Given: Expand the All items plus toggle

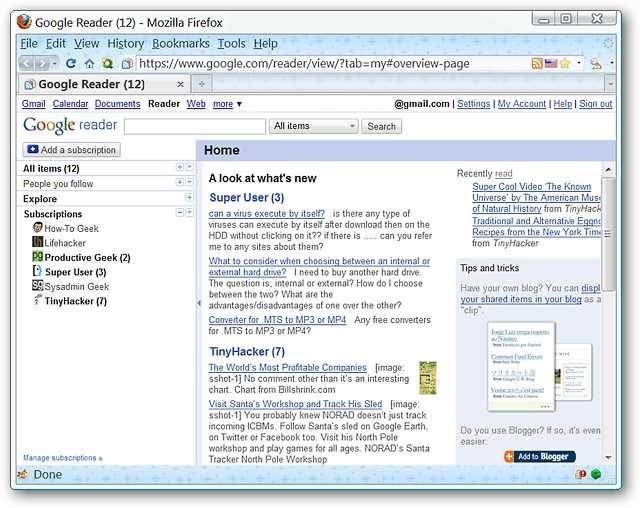Looking at the screenshot, I should [180, 167].
